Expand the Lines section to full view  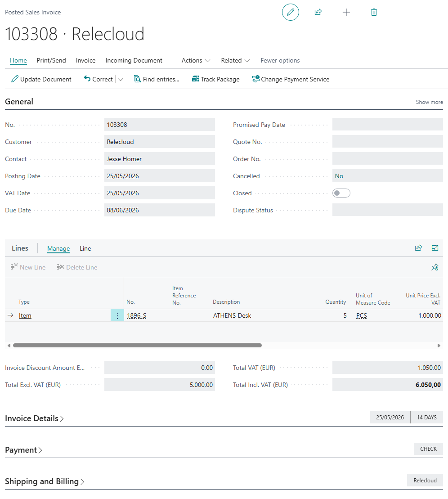(x=435, y=248)
